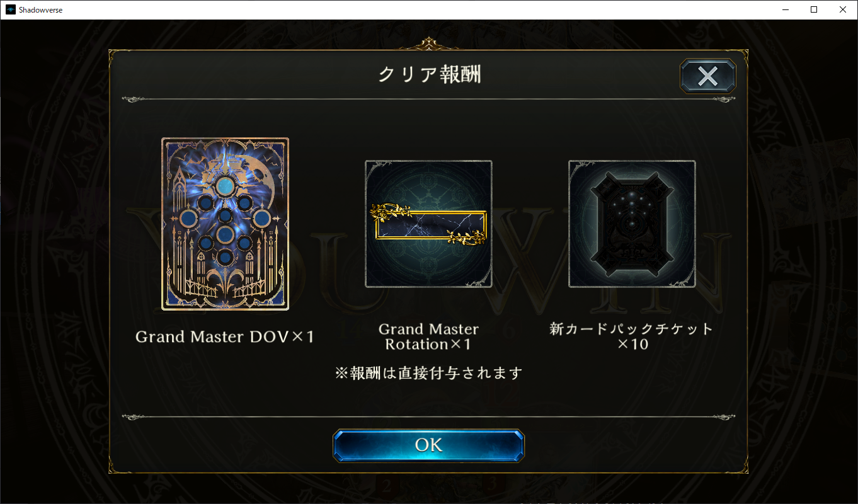
Task: Select the Grand Master Rotation flair thumbnail
Action: 428,224
